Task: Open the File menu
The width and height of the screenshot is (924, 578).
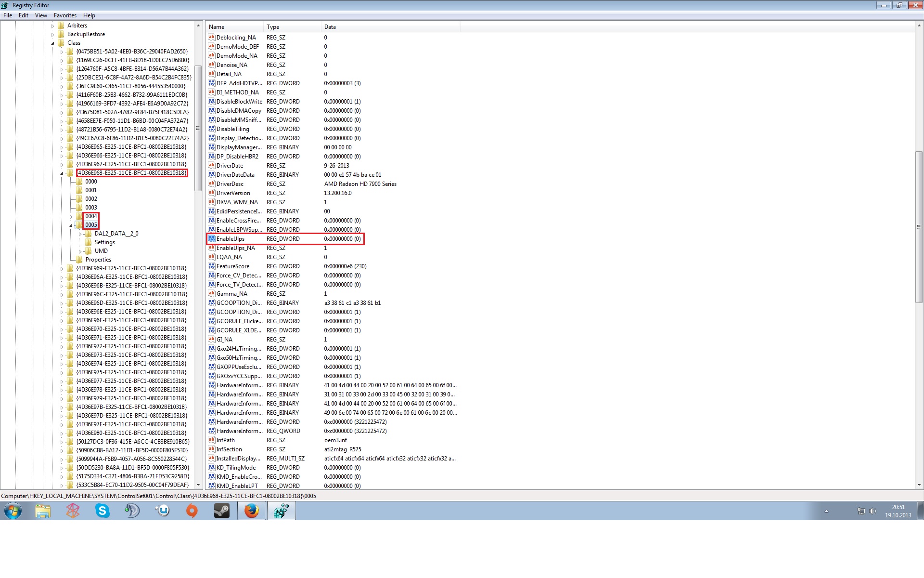Action: click(x=8, y=15)
